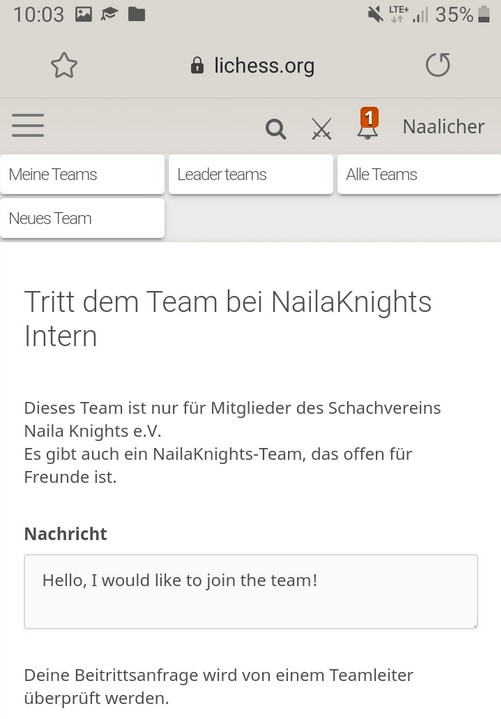The image size is (501, 719).
Task: Tap the graduation cap notification icon
Action: tap(109, 15)
